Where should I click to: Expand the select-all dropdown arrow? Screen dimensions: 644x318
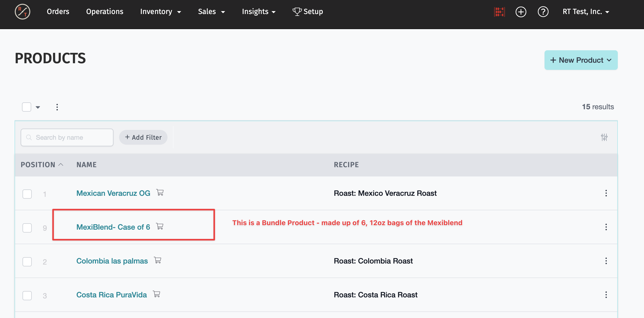[x=38, y=107]
